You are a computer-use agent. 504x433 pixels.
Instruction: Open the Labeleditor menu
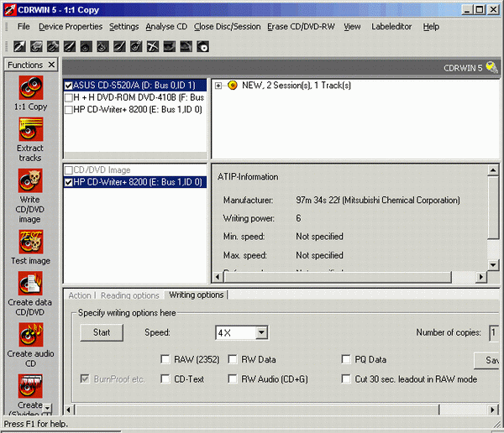click(391, 27)
